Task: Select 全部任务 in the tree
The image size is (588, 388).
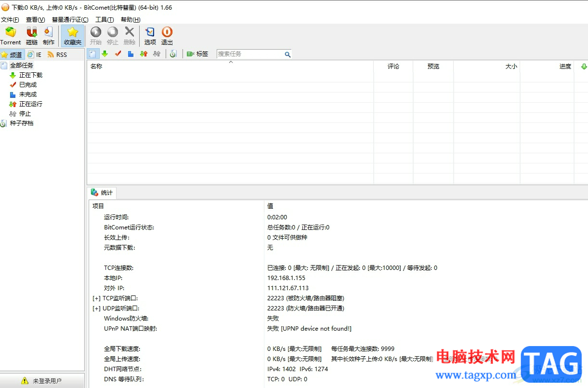Action: tap(22, 66)
